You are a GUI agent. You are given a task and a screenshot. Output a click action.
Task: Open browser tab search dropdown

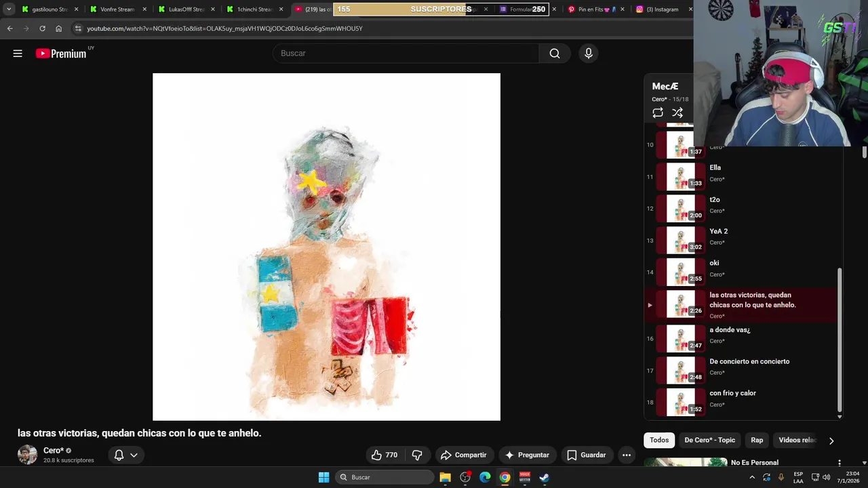[x=9, y=9]
